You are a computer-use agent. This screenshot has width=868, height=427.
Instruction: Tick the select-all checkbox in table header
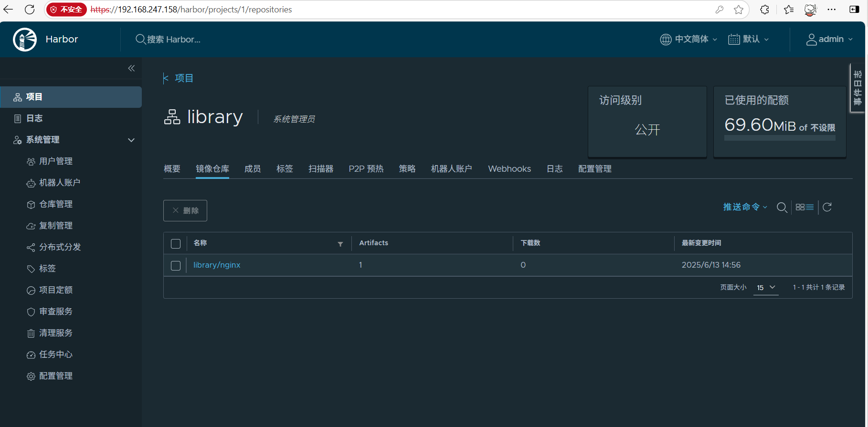click(x=176, y=244)
